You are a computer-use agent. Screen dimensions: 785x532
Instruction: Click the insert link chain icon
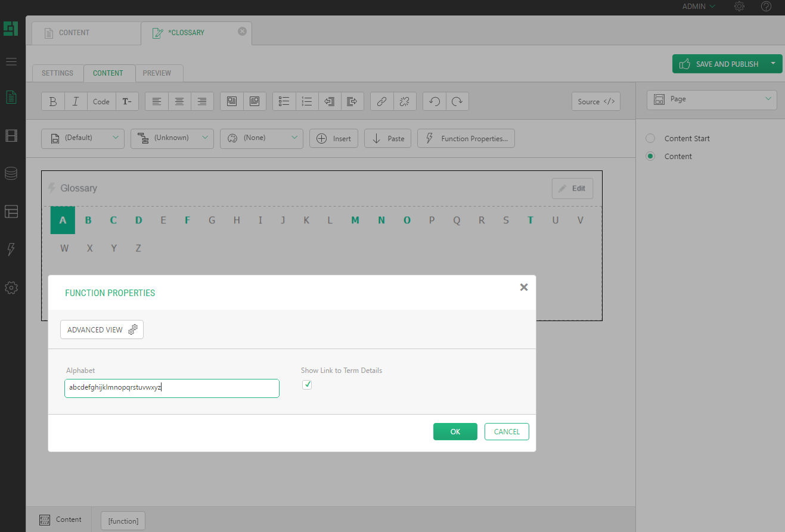tap(381, 101)
